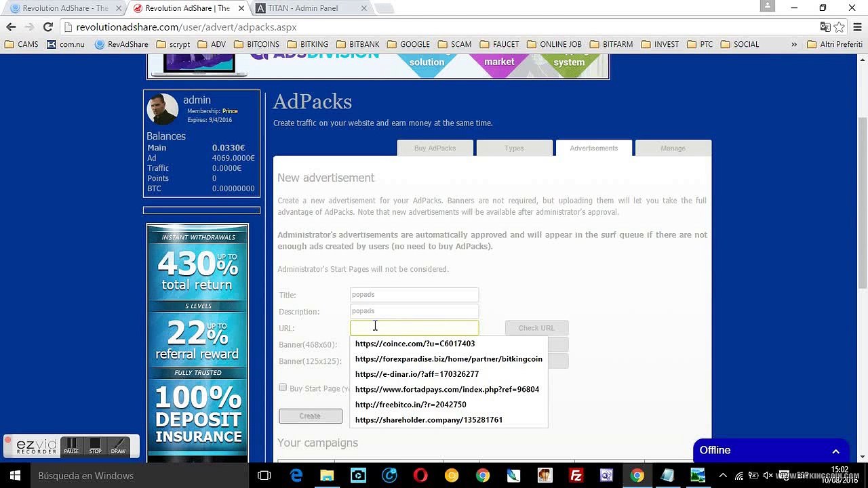
Task: Choose the fortadpays.com URL suggestion
Action: (x=448, y=389)
